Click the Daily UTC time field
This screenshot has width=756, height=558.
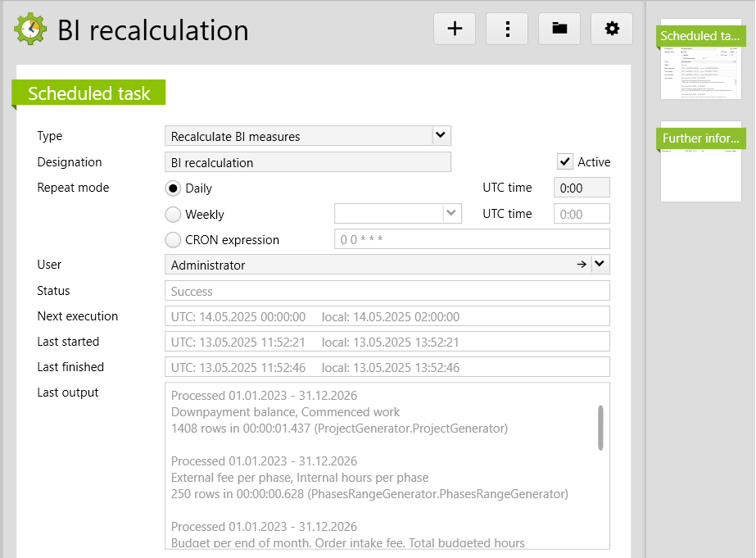(x=582, y=188)
